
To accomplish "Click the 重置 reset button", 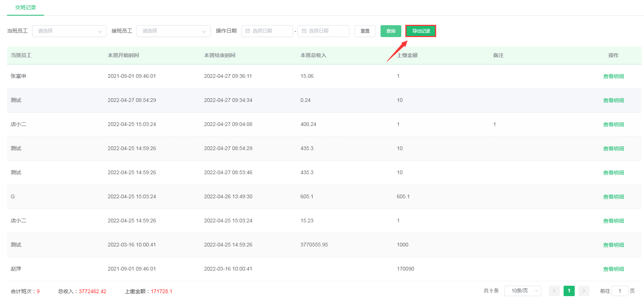I will [x=365, y=31].
